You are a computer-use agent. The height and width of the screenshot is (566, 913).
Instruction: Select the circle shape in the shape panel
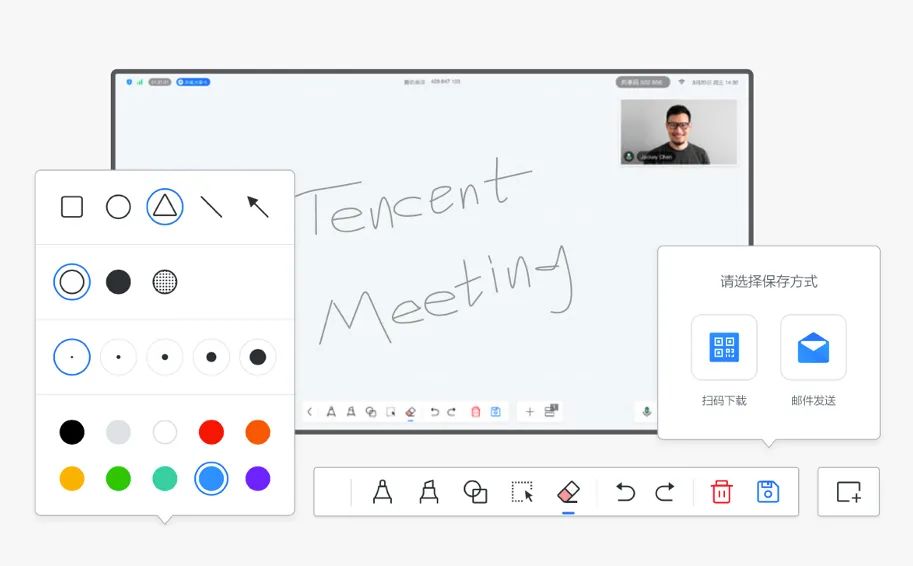tap(118, 207)
